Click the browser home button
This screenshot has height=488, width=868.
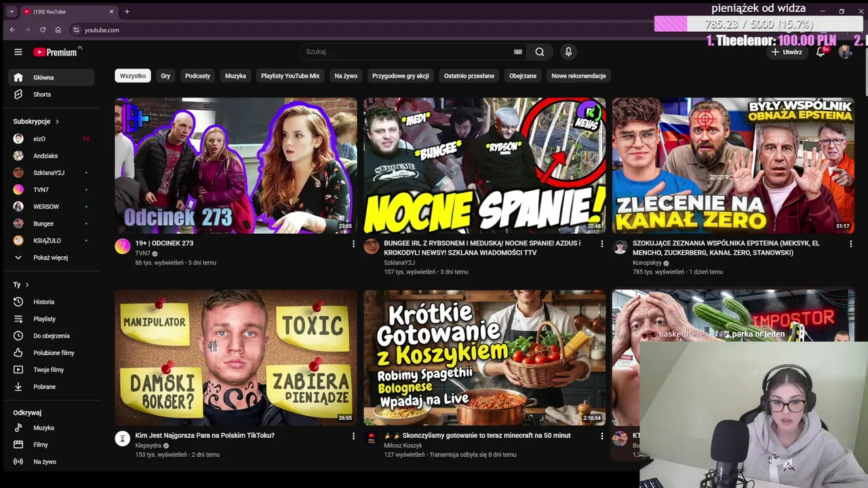tap(58, 30)
